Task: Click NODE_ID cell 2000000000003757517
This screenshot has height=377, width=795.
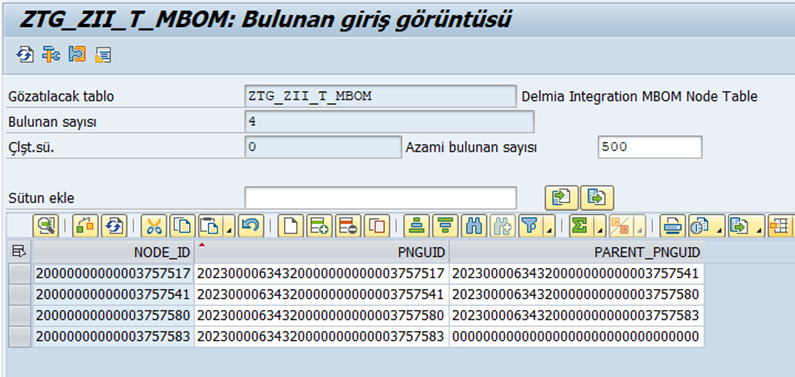Action: tap(114, 274)
